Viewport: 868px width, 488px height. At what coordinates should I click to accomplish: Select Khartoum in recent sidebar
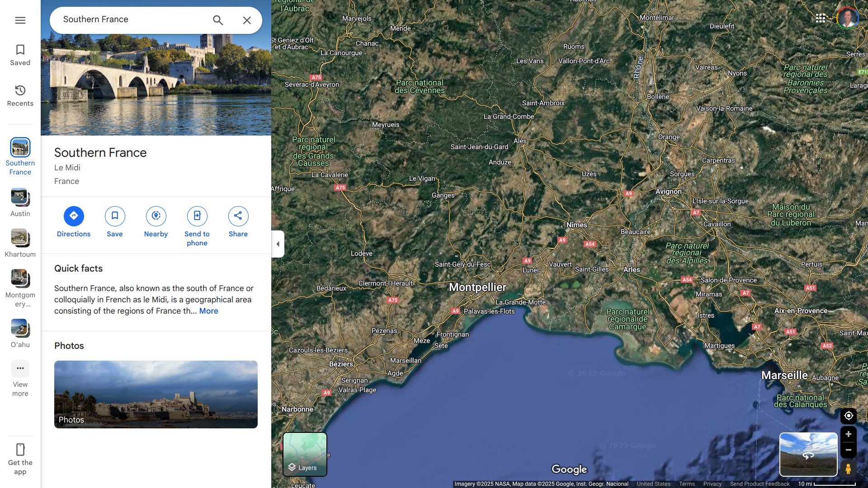pyautogui.click(x=20, y=239)
